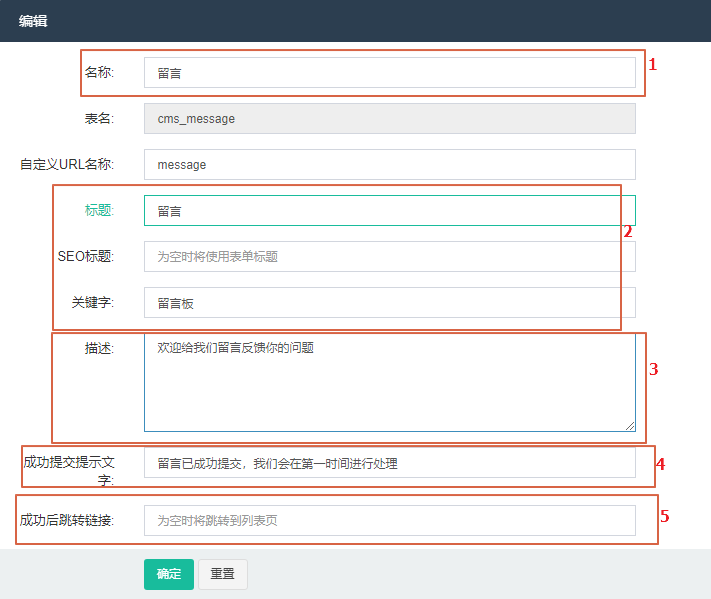Click the 成功提交提示文字 label
This screenshot has width=711, height=599.
[x=69, y=471]
